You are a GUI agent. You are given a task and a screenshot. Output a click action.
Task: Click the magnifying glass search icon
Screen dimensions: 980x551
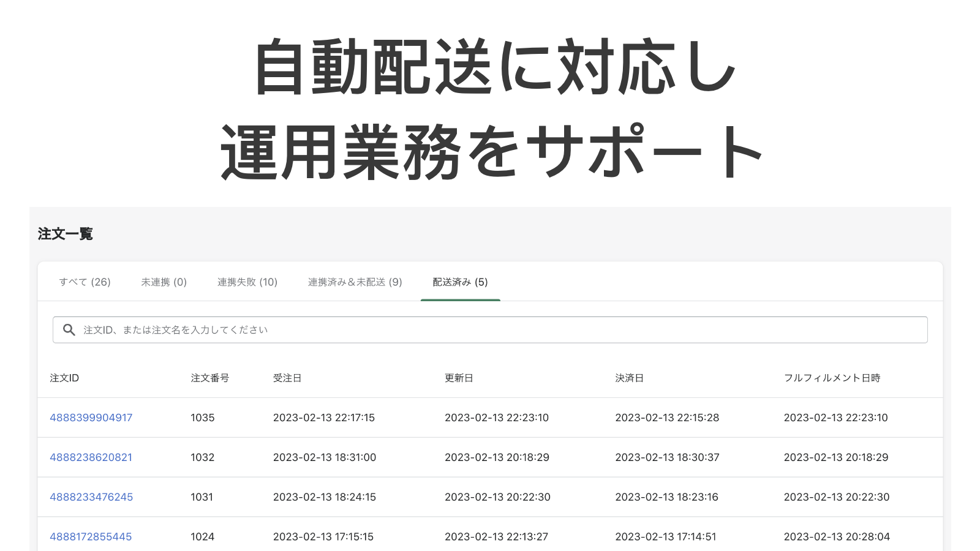click(69, 329)
